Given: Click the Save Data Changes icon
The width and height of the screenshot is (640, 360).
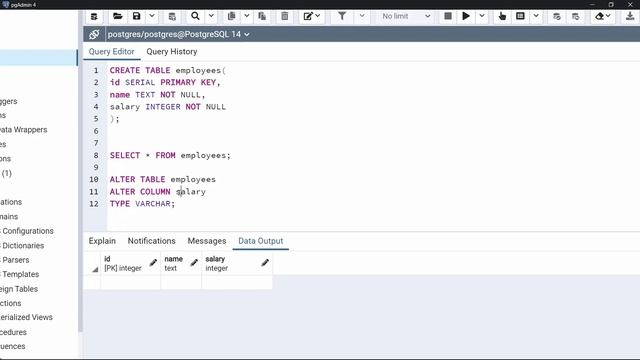Looking at the screenshot, I should tap(172, 16).
